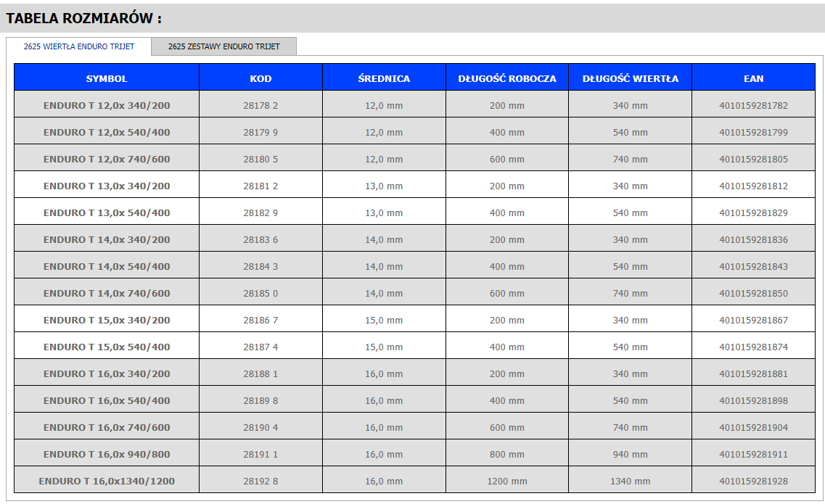
Task: Click code cell 28179 9
Action: pyautogui.click(x=260, y=132)
